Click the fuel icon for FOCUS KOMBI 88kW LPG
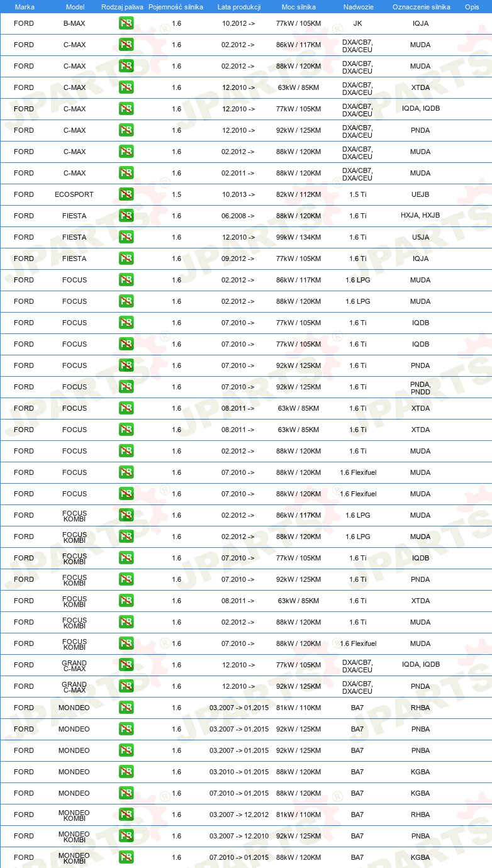The image size is (492, 868). click(126, 537)
